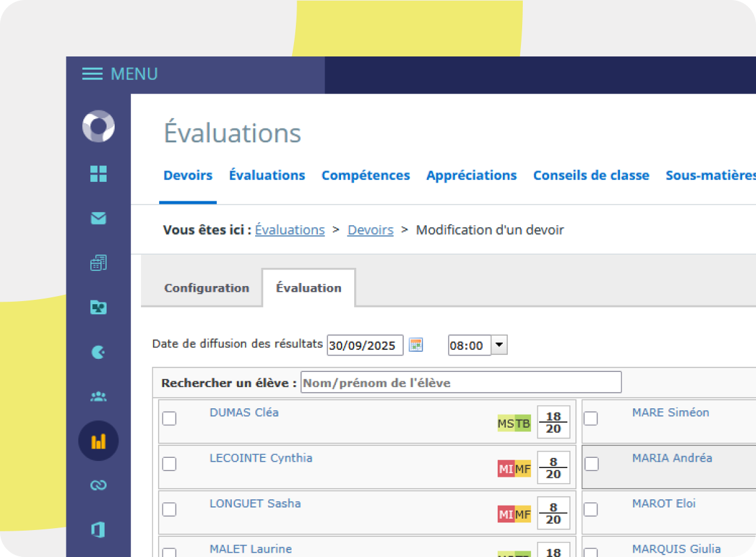Open the dashboard grid icon in sidebar
Viewport: 756px width, 557px height.
pos(98,174)
